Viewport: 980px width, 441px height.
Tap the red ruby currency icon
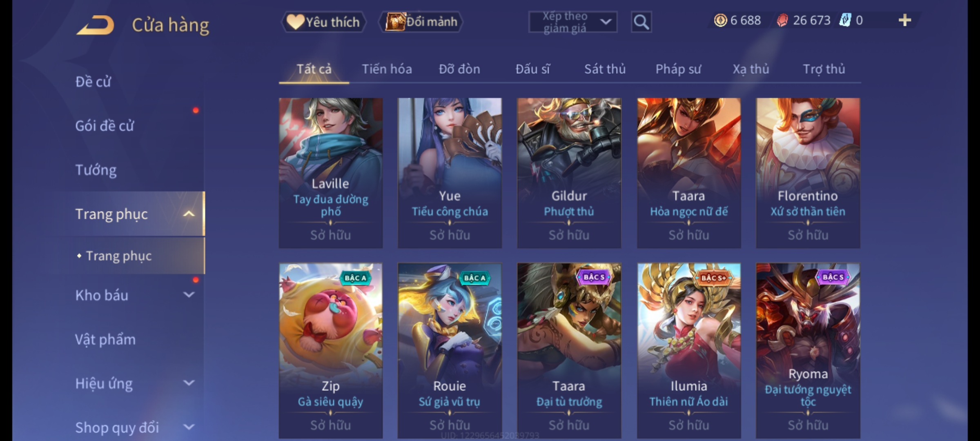point(782,20)
